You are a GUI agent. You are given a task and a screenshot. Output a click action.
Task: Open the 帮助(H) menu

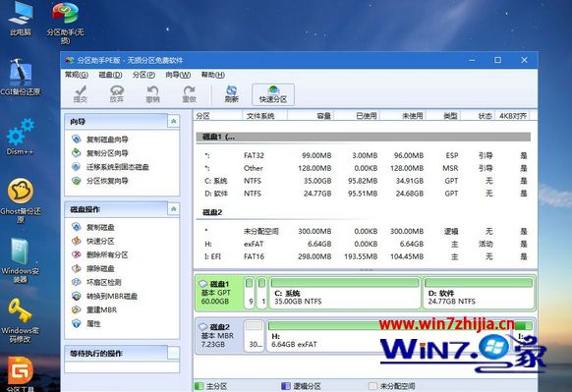pos(212,75)
